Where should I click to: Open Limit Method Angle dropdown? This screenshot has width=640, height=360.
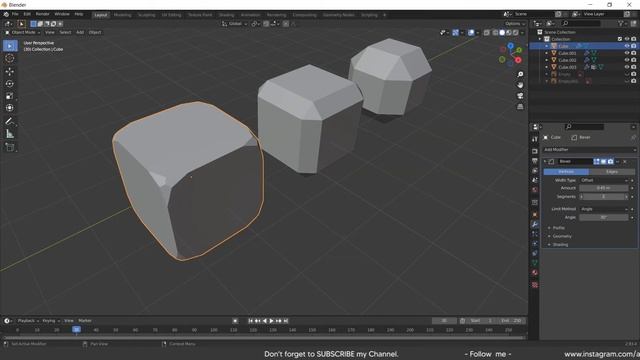(x=604, y=209)
